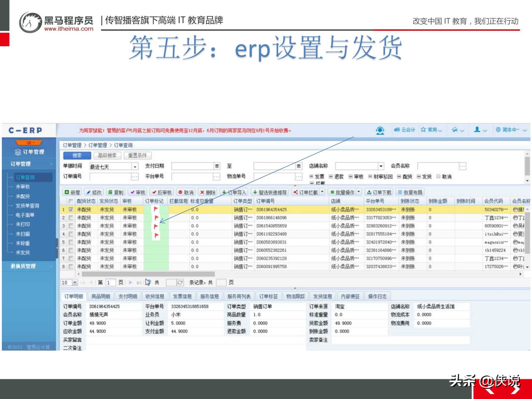Uncheck the first order row checkbox
Image resolution: width=532 pixels, height=399 pixels.
click(70, 209)
